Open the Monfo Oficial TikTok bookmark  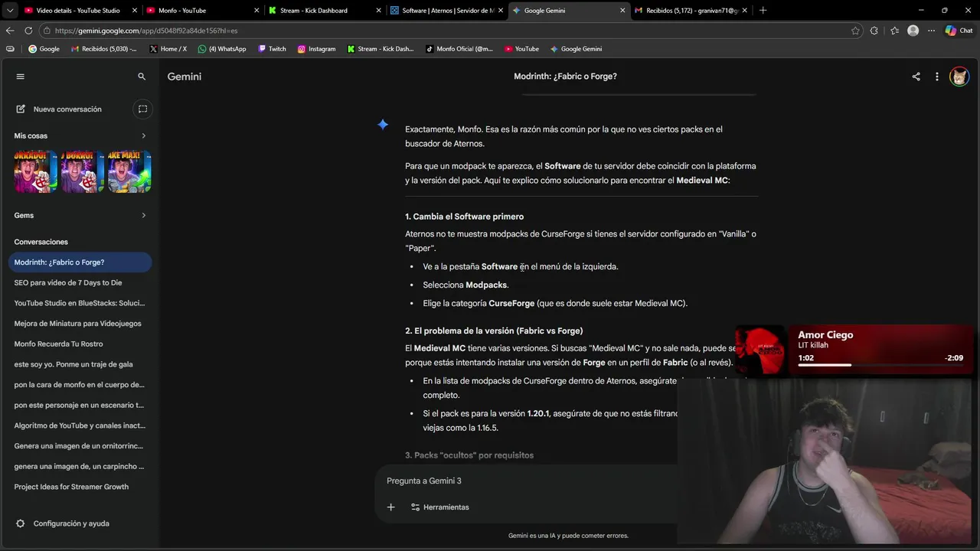point(459,49)
